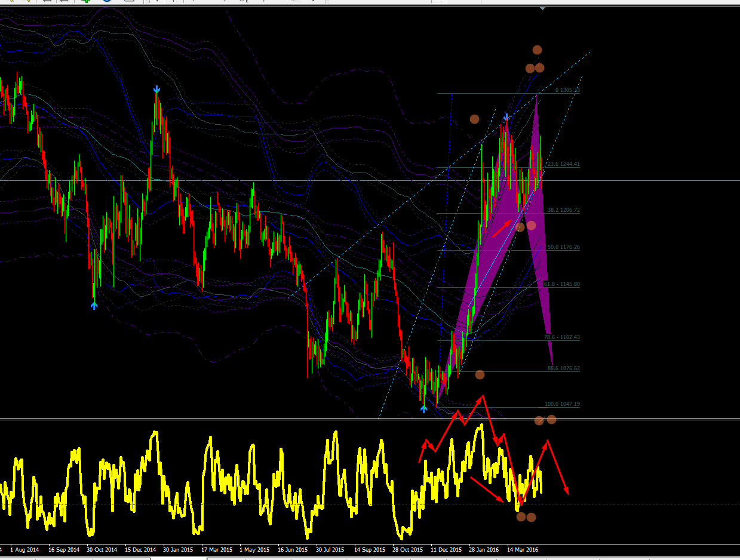Select the 38.2 1206.72 Fibonacci level
Screen dimensions: 740x560
[563, 210]
